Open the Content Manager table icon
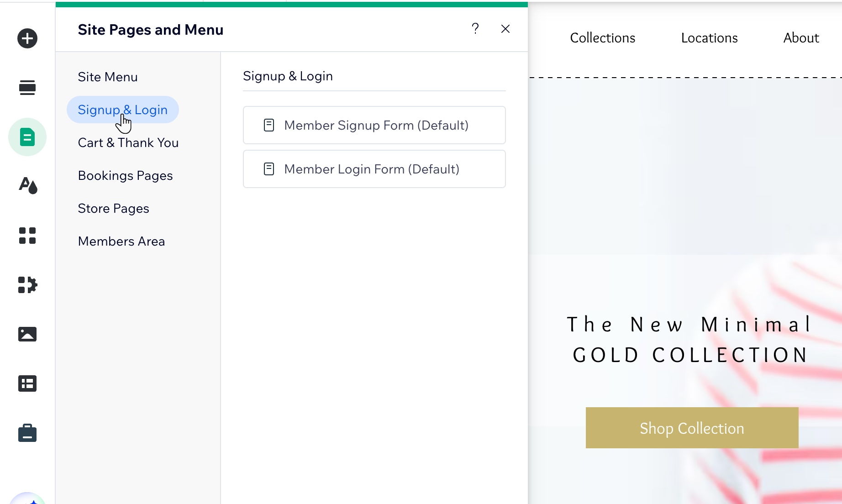 [x=27, y=383]
